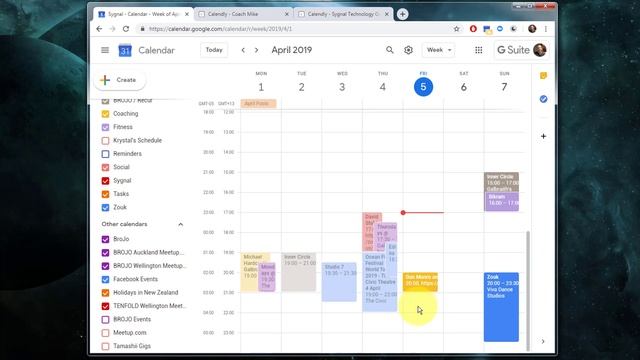Open the Week view dropdown
Viewport: 640px width, 360px height.
click(x=438, y=50)
